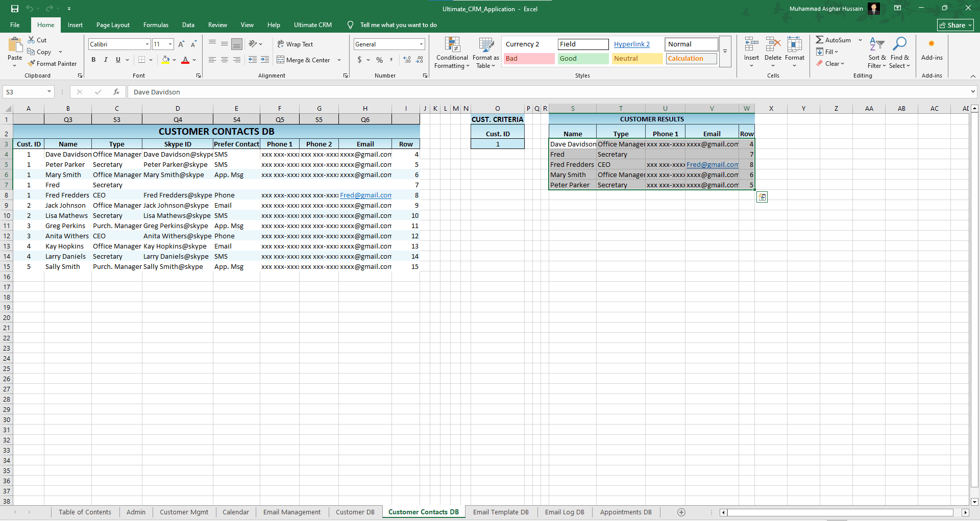Add a new sheet with plus icon
This screenshot has height=521, width=980.
[x=681, y=512]
